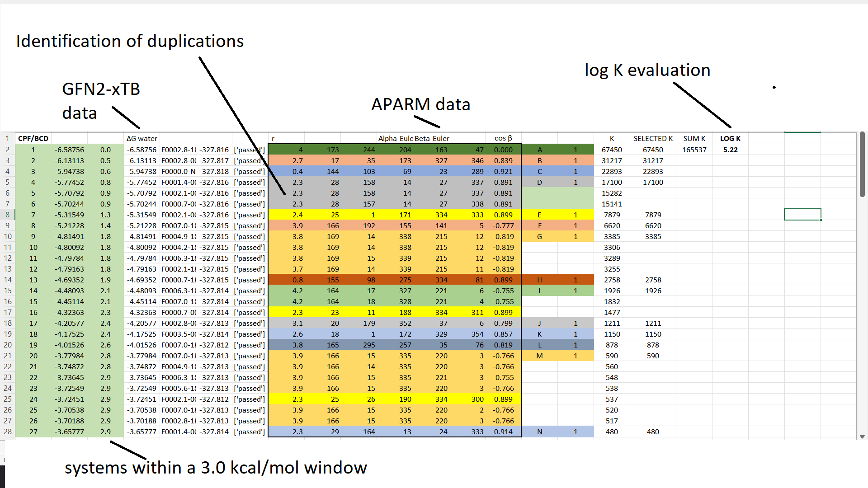Select the cell with K value 67450
868x488 pixels.
point(612,150)
